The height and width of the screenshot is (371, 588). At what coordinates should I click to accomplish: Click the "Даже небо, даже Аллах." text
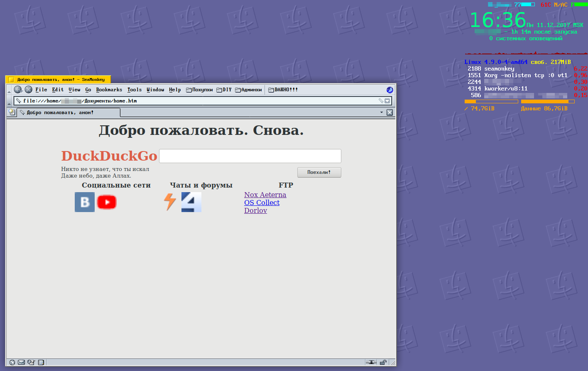[96, 176]
